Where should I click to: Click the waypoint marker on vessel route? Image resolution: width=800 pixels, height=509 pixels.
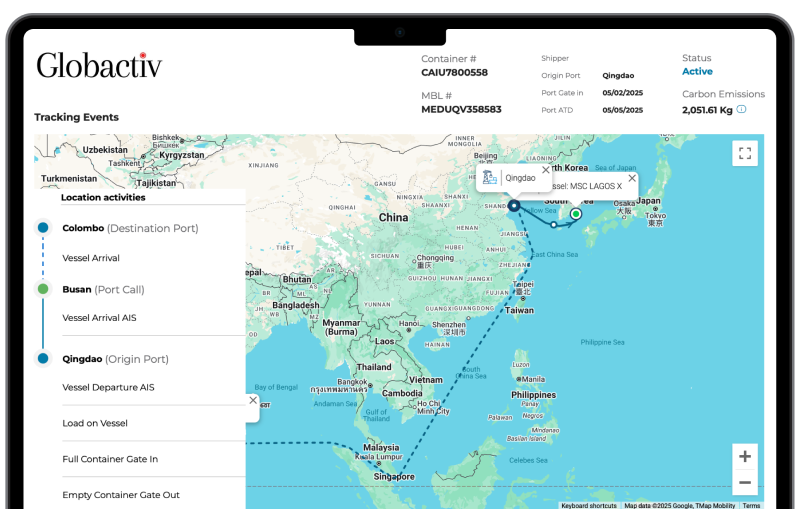click(554, 224)
